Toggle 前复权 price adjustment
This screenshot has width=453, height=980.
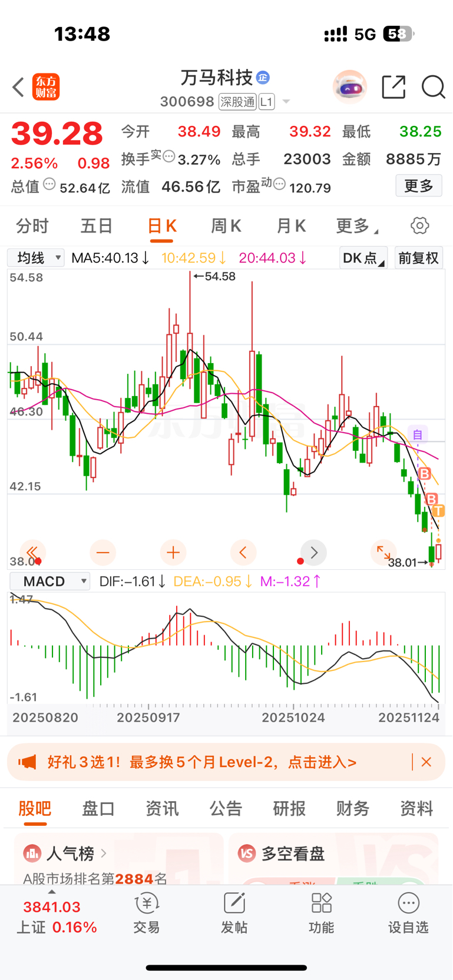pos(418,258)
